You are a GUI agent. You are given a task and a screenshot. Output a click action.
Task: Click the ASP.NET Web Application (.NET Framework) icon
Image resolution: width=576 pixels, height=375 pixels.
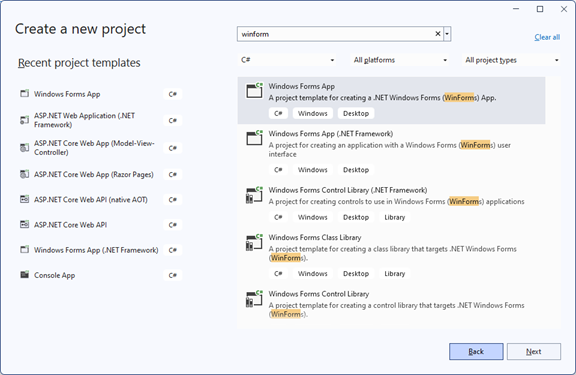pyautogui.click(x=24, y=120)
